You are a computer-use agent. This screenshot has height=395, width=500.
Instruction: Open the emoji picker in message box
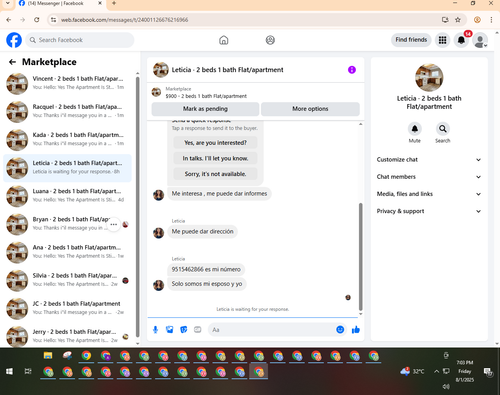[x=340, y=330]
